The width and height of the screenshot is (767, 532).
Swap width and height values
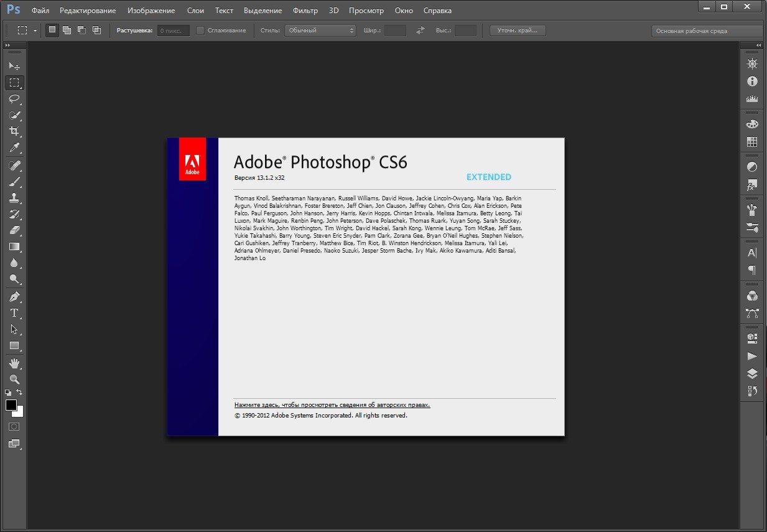click(421, 30)
